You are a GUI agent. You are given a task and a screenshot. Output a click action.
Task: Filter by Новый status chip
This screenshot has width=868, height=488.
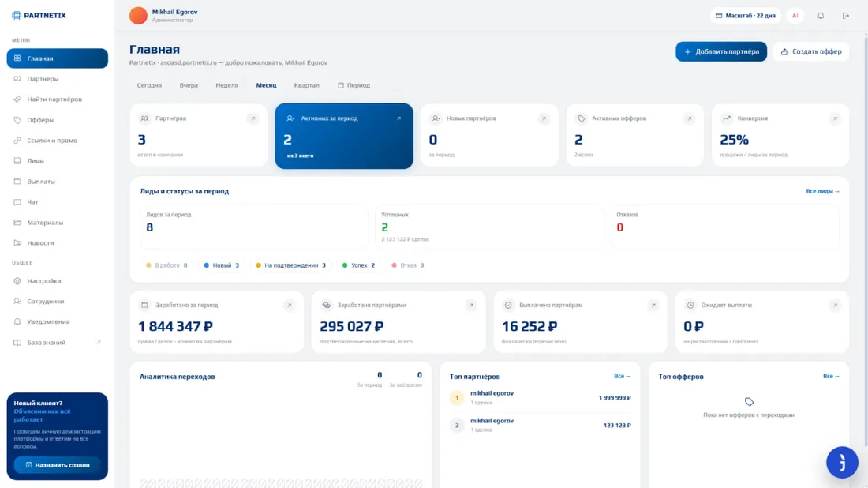[222, 265]
